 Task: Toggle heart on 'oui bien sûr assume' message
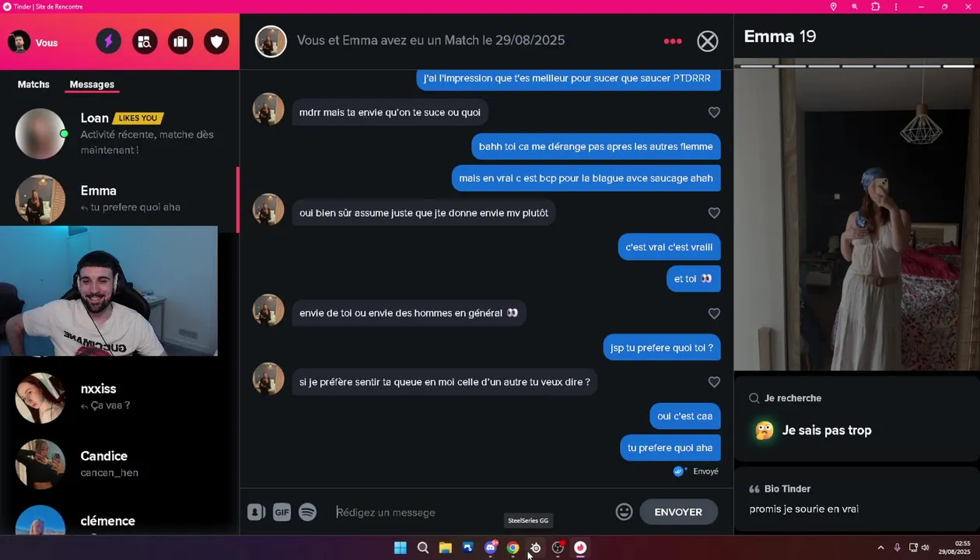tap(714, 213)
